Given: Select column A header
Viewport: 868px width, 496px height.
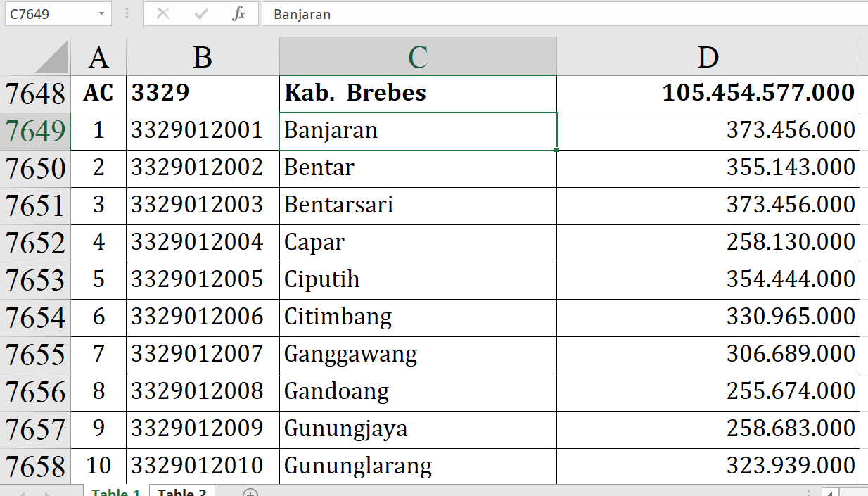Looking at the screenshot, I should point(98,57).
